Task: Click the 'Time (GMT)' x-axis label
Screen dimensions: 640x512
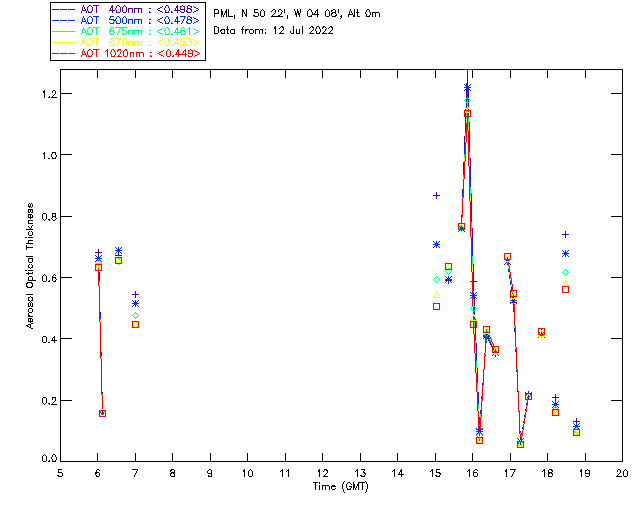Action: pyautogui.click(x=341, y=487)
